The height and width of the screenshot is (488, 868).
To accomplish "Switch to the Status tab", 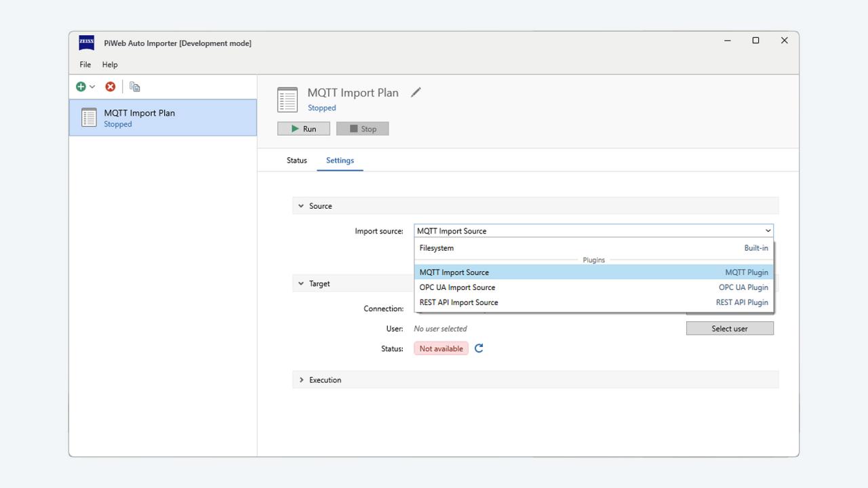I will click(x=296, y=160).
